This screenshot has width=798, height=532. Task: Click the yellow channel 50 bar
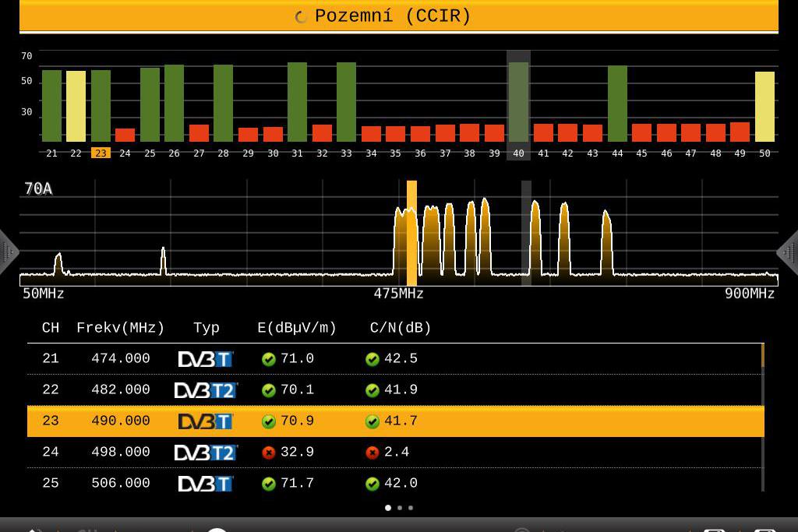point(764,106)
